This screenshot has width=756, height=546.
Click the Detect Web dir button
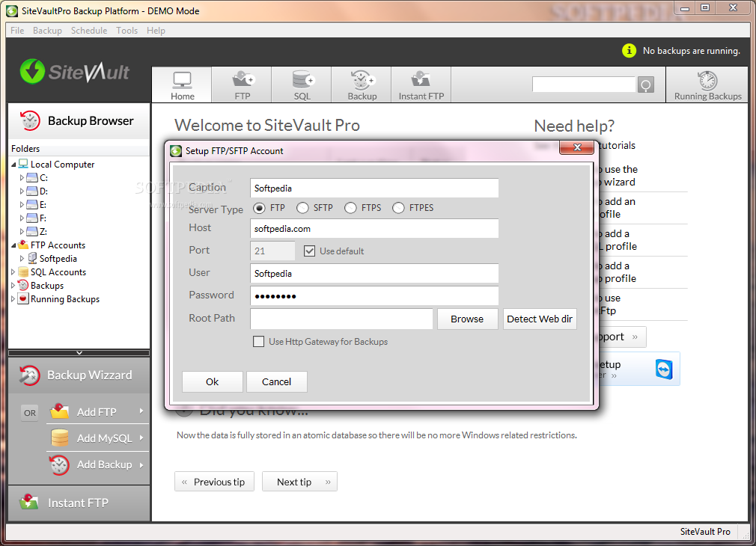(x=540, y=319)
